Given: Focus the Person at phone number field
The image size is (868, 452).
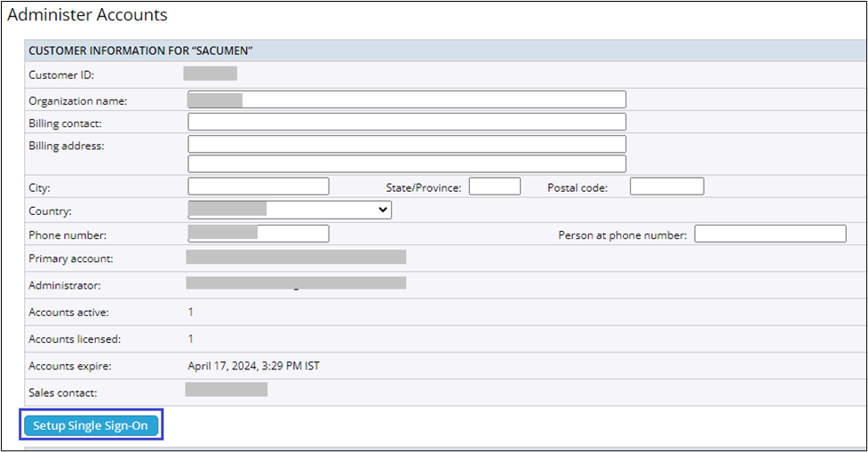Looking at the screenshot, I should [769, 234].
